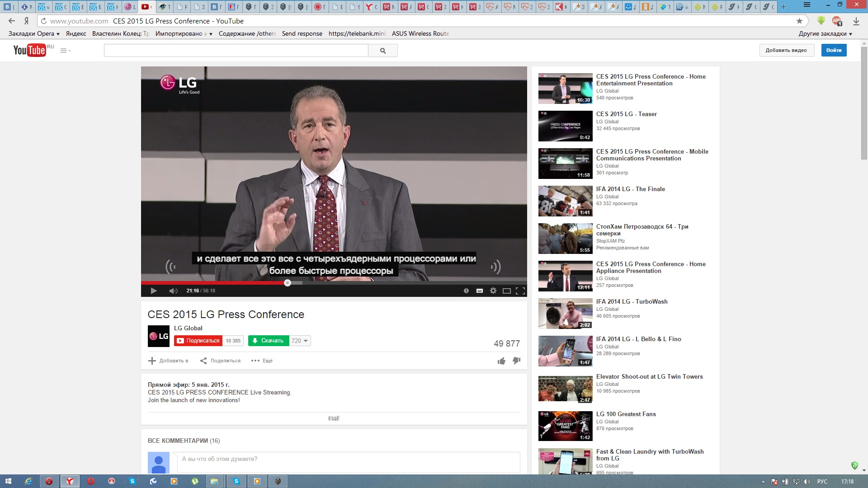Subscribe to LG Global channel

pos(198,341)
